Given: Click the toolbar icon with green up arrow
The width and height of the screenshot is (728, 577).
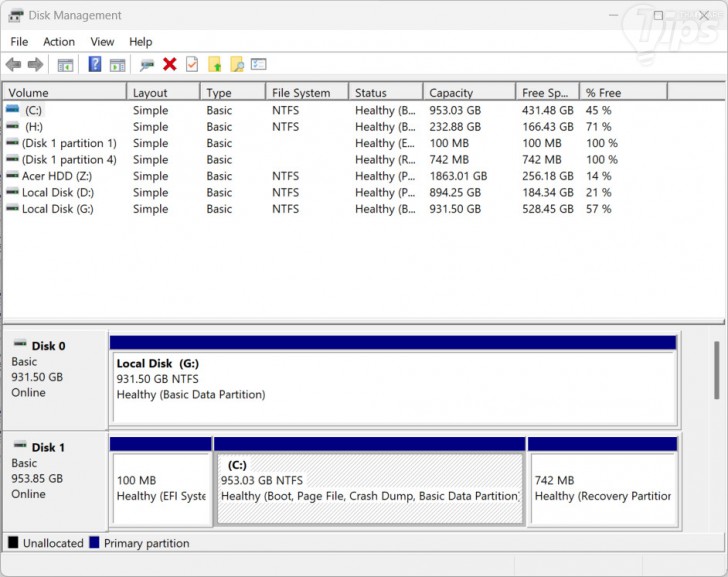Looking at the screenshot, I should pos(214,65).
